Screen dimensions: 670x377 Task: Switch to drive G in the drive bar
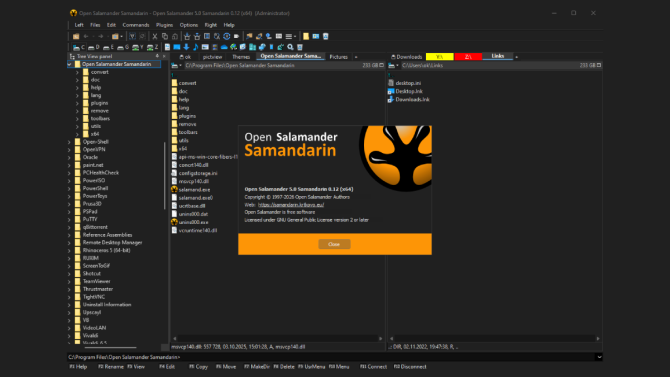pyautogui.click(x=123, y=47)
